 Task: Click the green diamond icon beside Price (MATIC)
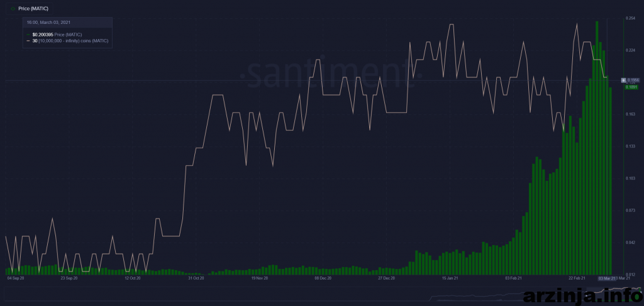13,9
